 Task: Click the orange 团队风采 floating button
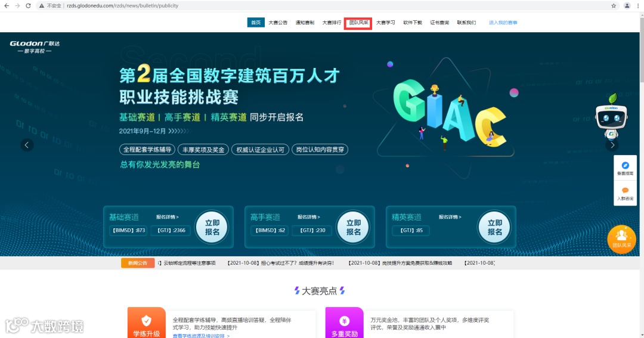click(x=621, y=240)
